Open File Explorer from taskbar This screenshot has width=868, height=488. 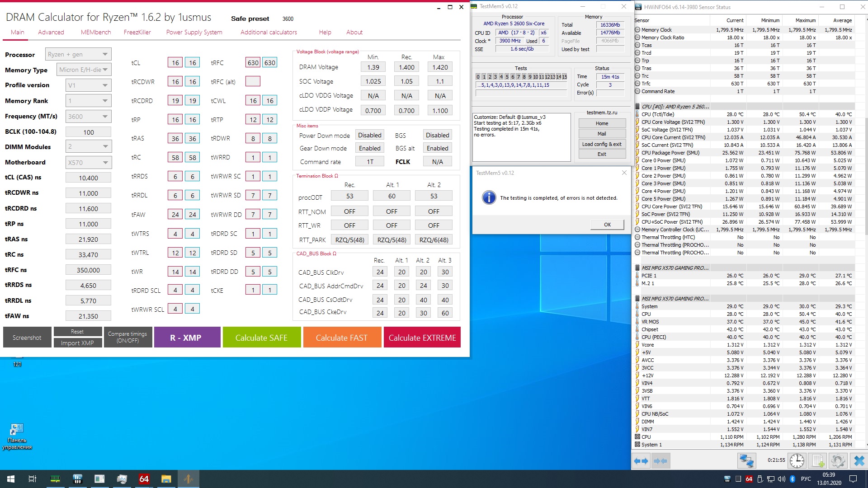coord(166,479)
